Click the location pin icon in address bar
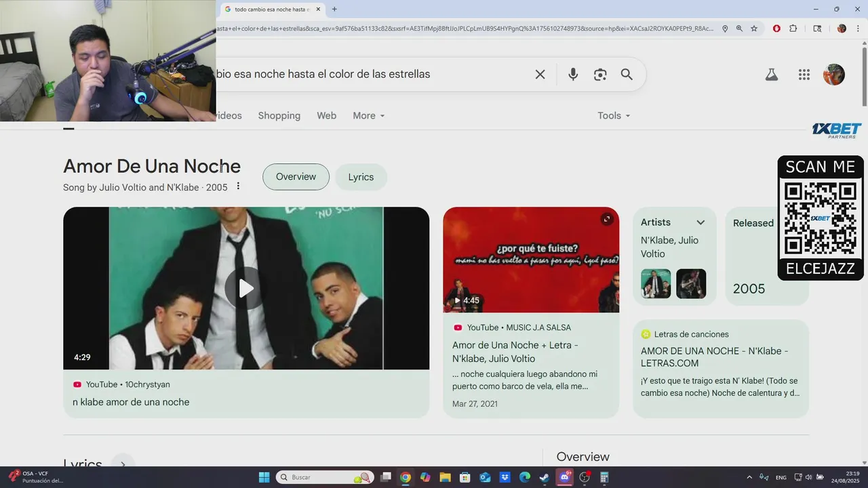Viewport: 868px width, 488px height. [725, 28]
